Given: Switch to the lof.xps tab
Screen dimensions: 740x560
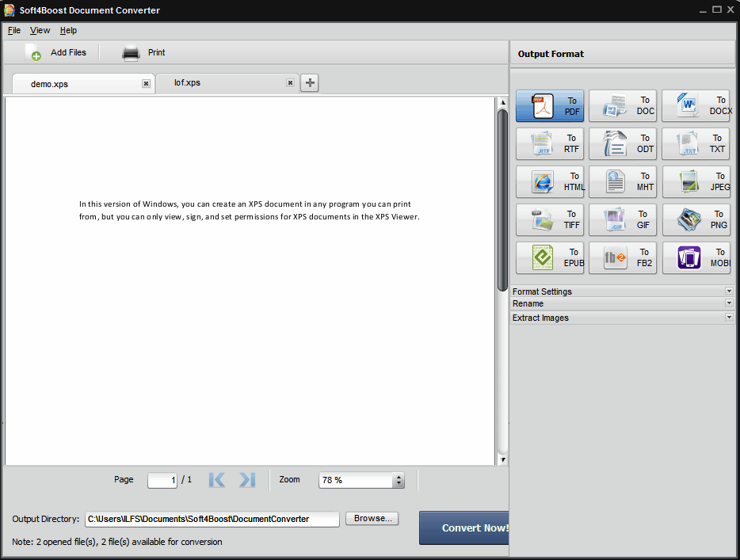Looking at the screenshot, I should [227, 83].
